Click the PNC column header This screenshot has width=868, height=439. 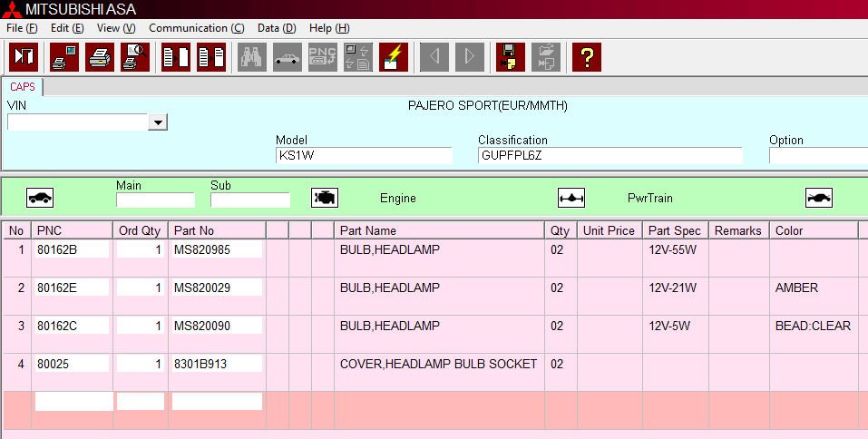(72, 231)
